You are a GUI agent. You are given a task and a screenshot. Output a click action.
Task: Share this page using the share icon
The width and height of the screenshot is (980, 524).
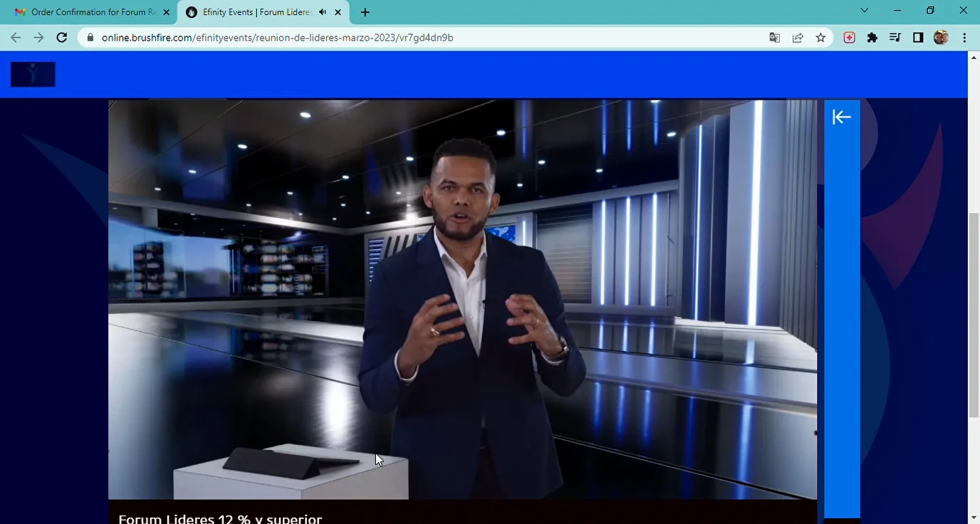click(798, 38)
